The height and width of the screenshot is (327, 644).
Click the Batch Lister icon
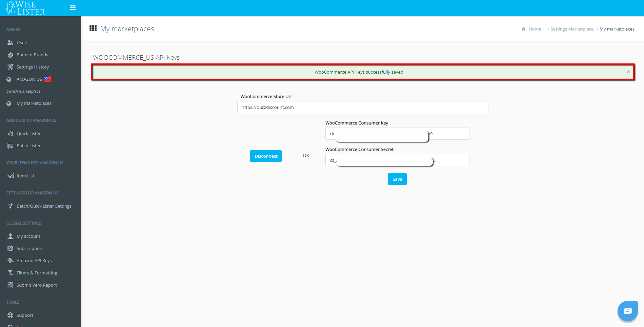10,146
